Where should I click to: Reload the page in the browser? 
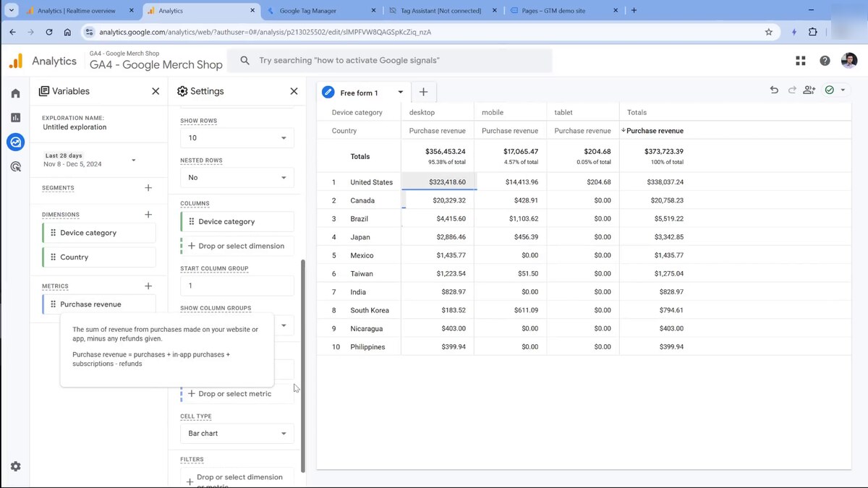pyautogui.click(x=49, y=32)
